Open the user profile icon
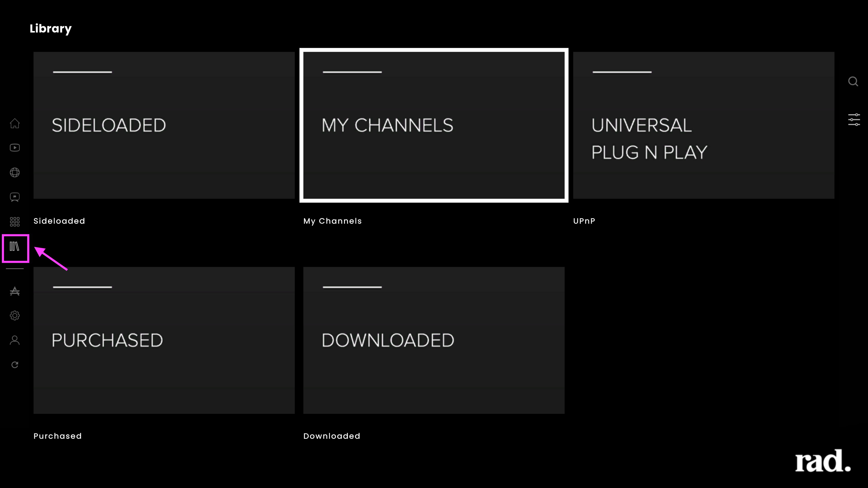The height and width of the screenshot is (488, 868). coord(14,340)
